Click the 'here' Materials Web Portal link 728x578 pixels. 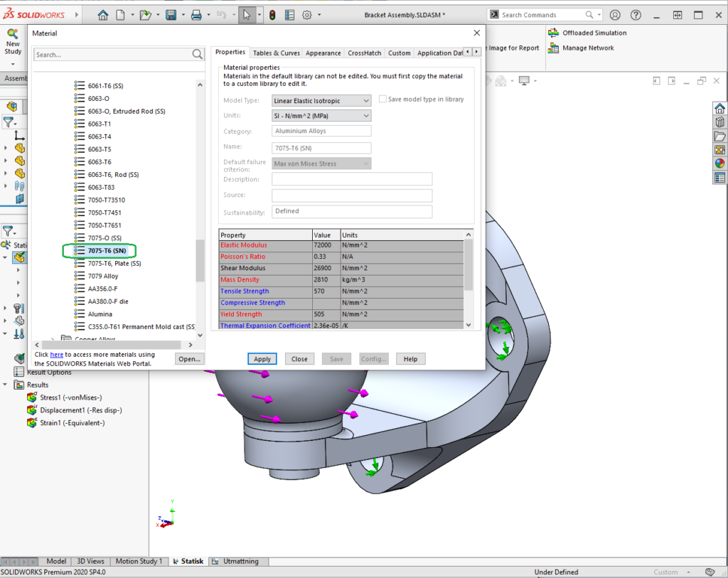[56, 354]
